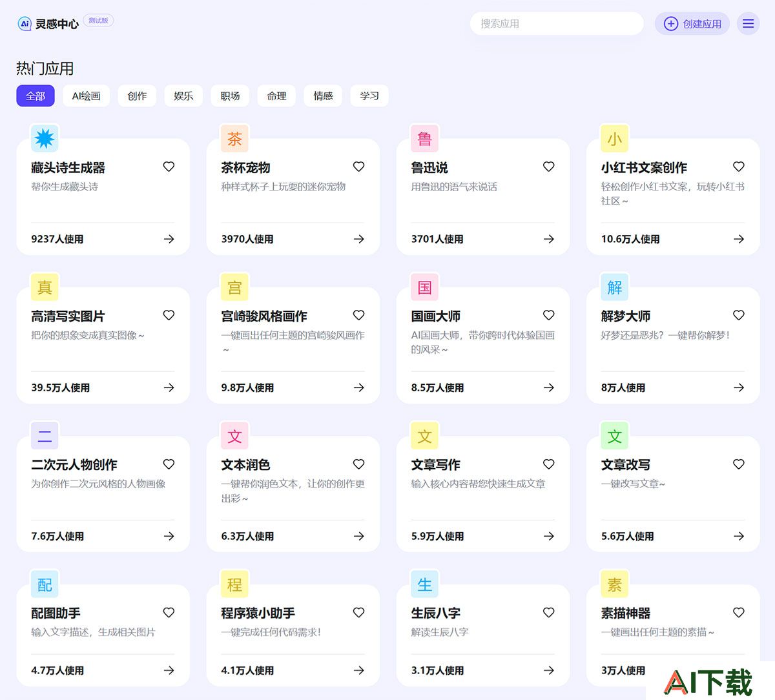Click description 解读生辰八字
The height and width of the screenshot is (700, 775).
440,632
